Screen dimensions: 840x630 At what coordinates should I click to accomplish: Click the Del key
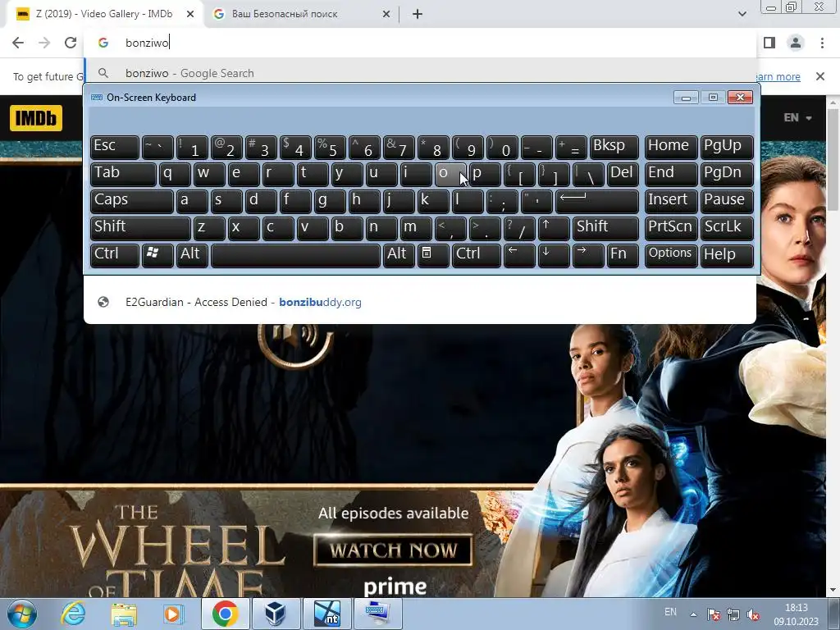[x=623, y=174]
